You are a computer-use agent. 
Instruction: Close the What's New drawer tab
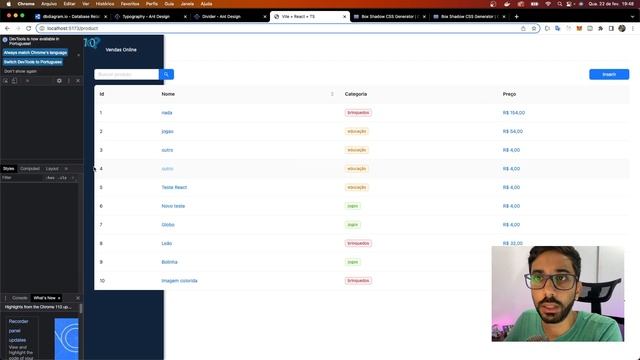(59, 298)
